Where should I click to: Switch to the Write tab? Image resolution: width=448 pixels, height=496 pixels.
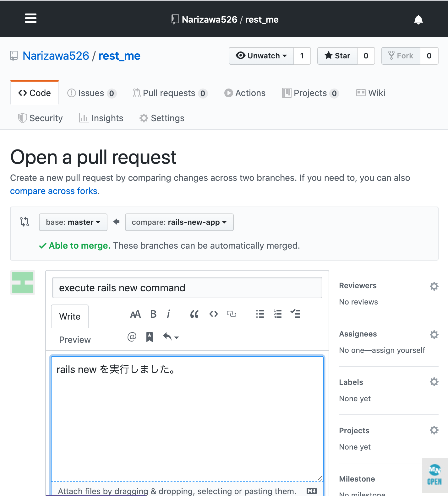[x=70, y=316]
